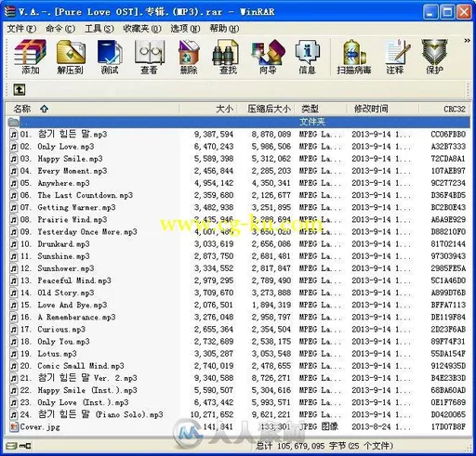Open the 帮助(H) menu
The width and height of the screenshot is (476, 456).
click(224, 29)
